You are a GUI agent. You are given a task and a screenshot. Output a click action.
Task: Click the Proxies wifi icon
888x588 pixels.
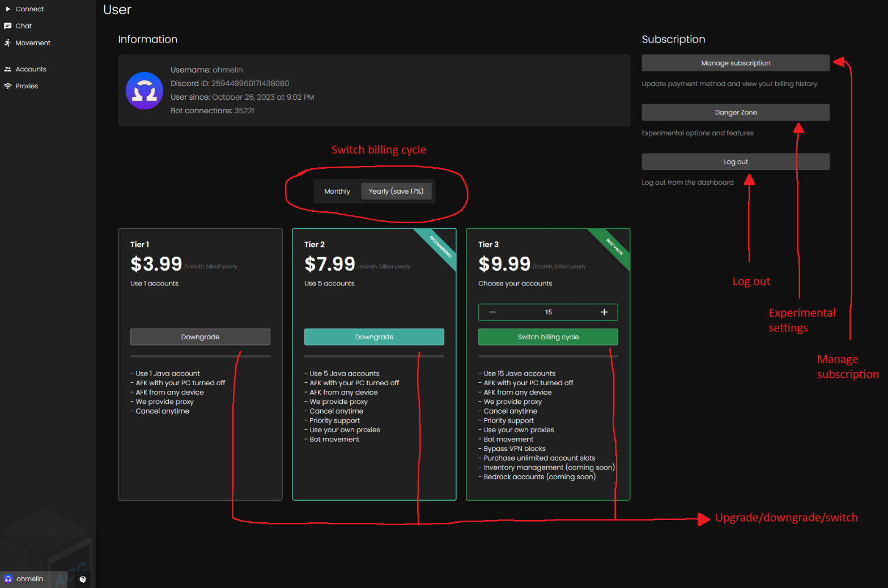pos(8,86)
